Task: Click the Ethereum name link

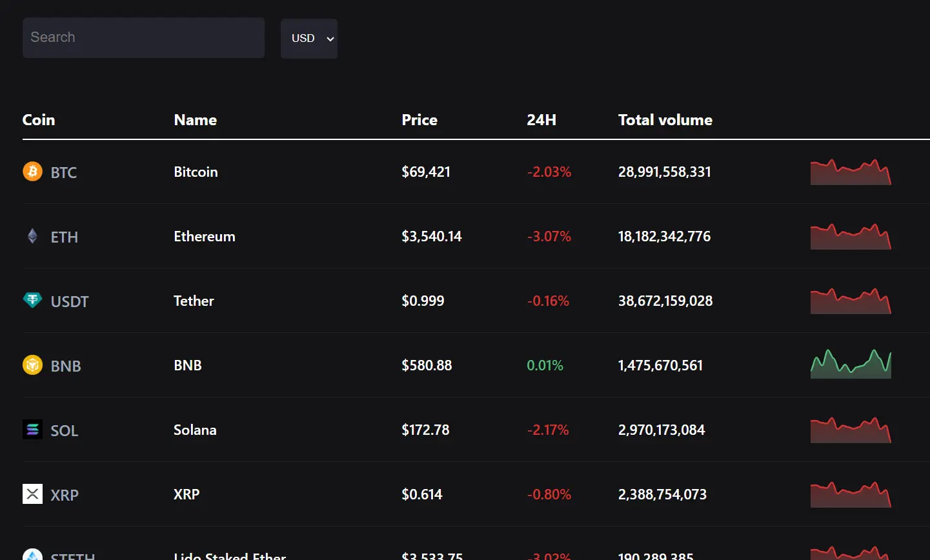Action: pos(204,236)
